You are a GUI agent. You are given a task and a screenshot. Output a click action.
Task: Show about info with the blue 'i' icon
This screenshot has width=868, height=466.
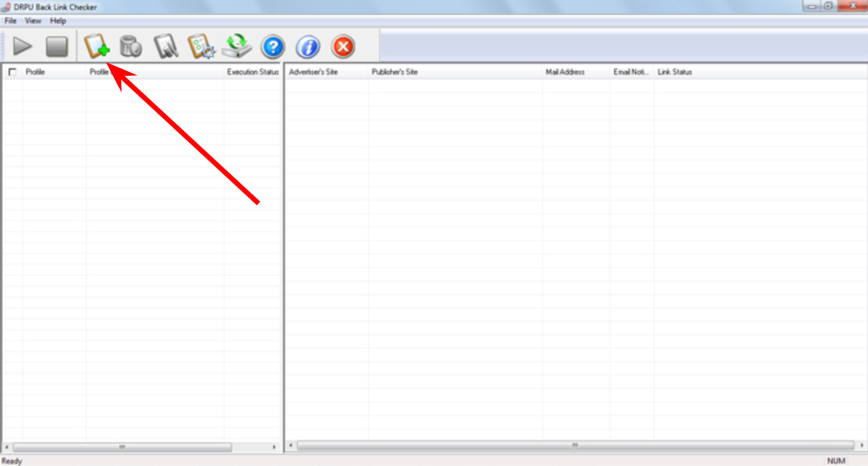(x=308, y=47)
